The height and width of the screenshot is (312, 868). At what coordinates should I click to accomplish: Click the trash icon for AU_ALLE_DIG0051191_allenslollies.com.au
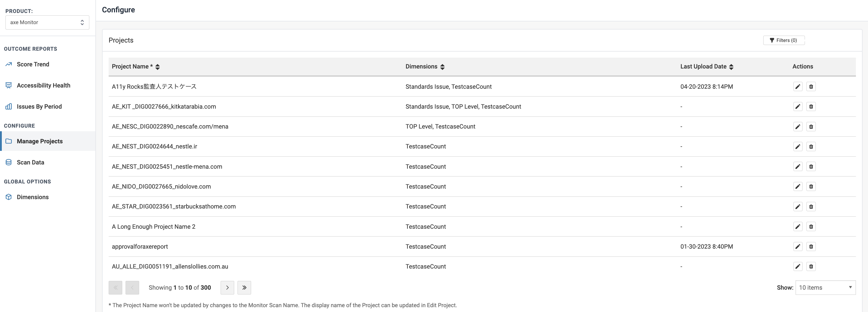(x=811, y=266)
